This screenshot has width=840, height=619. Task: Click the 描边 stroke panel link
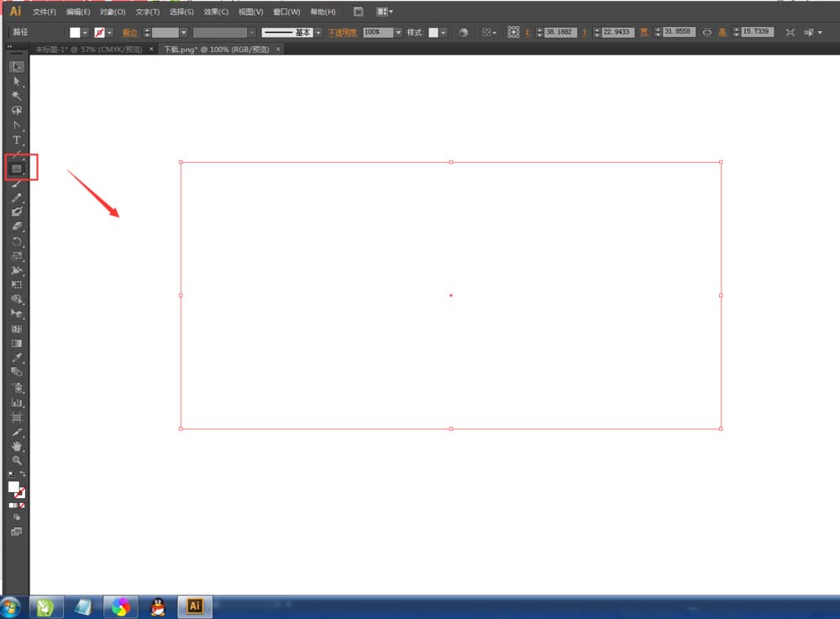[129, 33]
